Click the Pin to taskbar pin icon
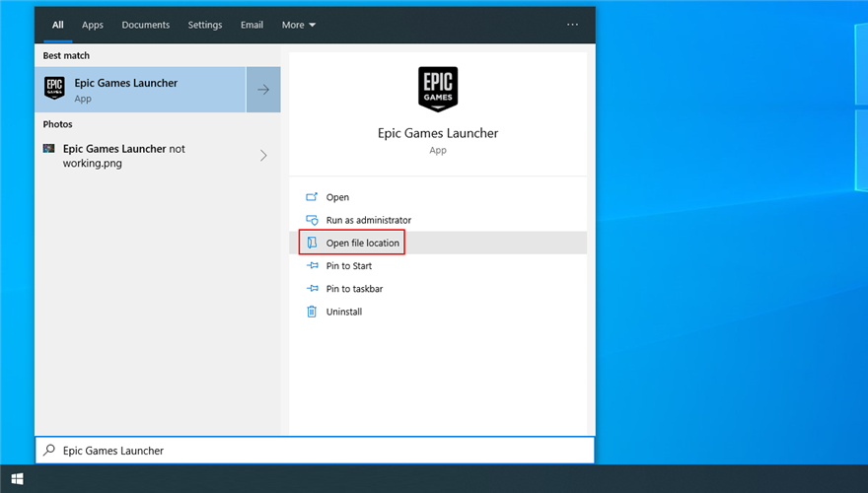This screenshot has width=868, height=493. tap(312, 288)
